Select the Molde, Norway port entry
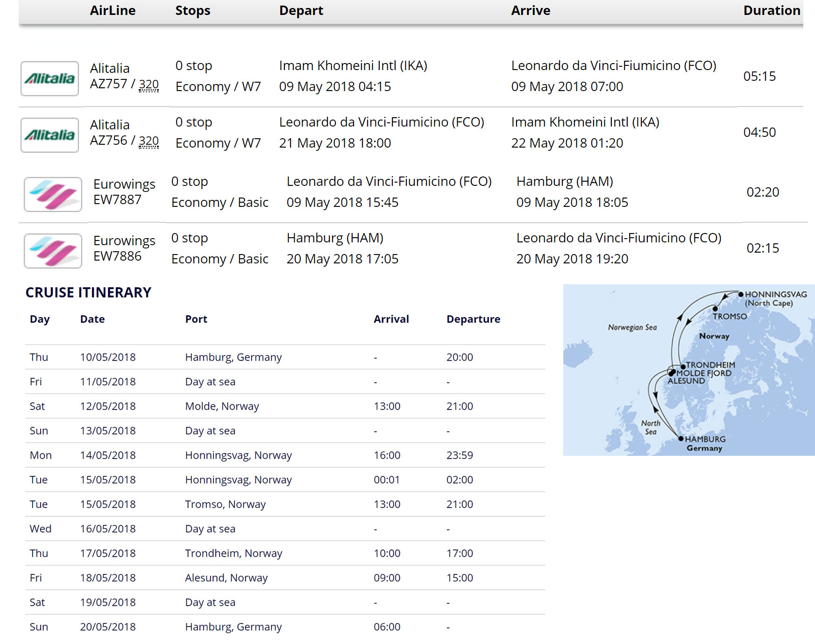 tap(222, 406)
